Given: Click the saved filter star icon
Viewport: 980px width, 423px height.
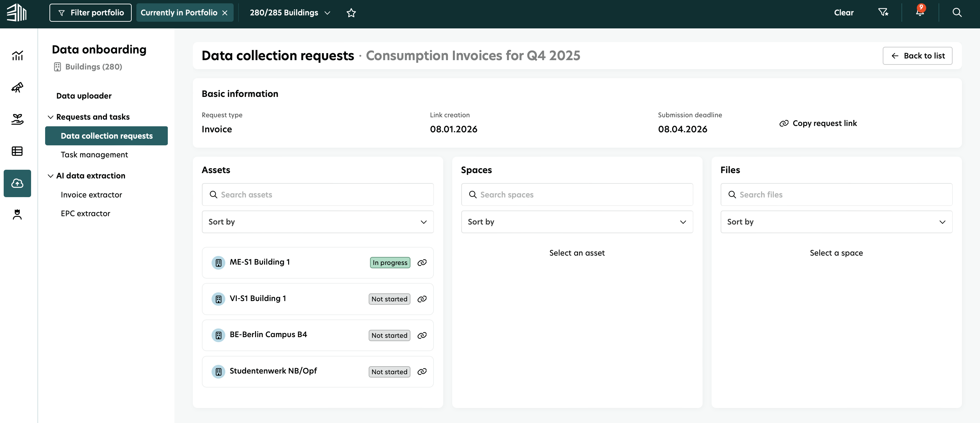Looking at the screenshot, I should pyautogui.click(x=883, y=13).
